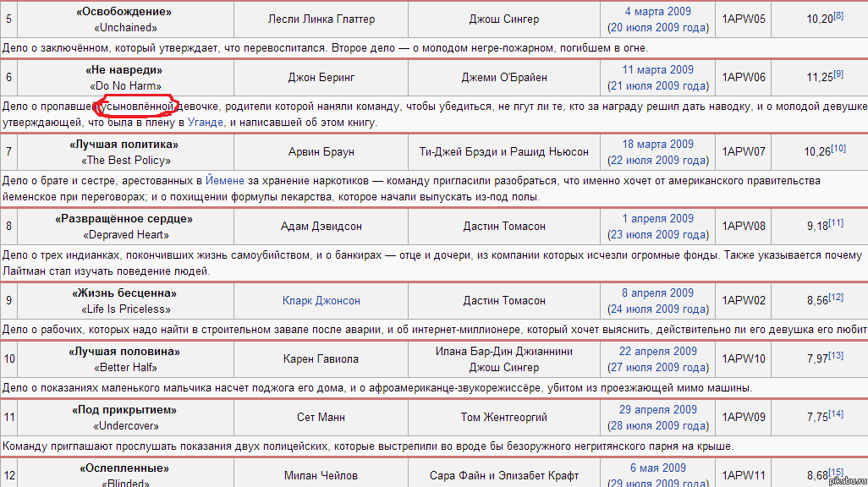Click the 4 марта 2009 air date link
Image resolution: width=868 pixels, height=487 pixels.
pyautogui.click(x=657, y=12)
